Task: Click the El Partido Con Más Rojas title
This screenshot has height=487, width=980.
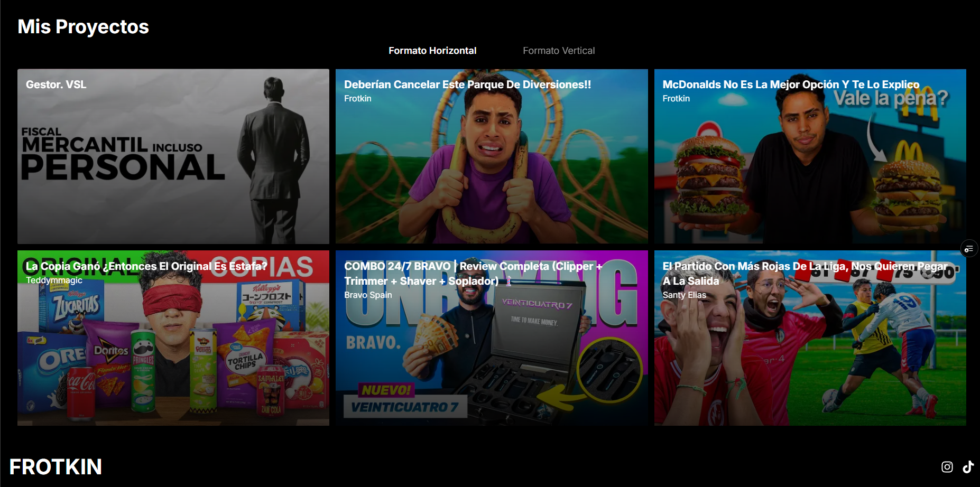Action: point(805,274)
